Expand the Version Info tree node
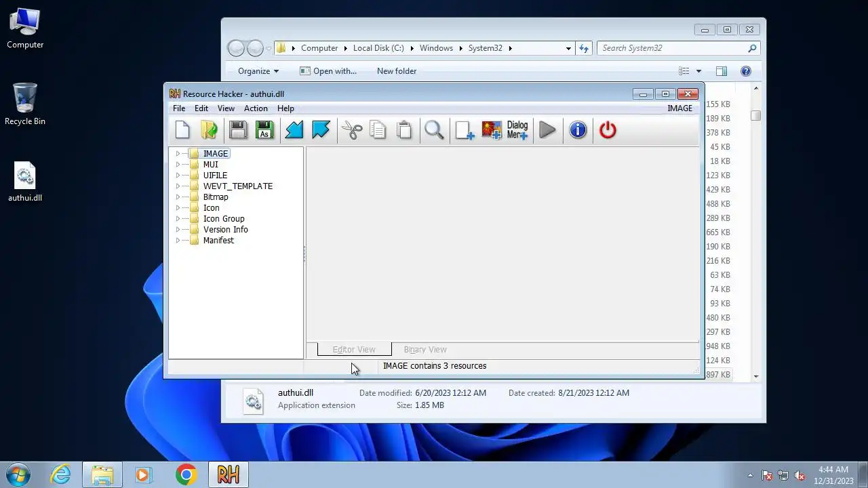Viewport: 868px width, 488px height. 178,230
